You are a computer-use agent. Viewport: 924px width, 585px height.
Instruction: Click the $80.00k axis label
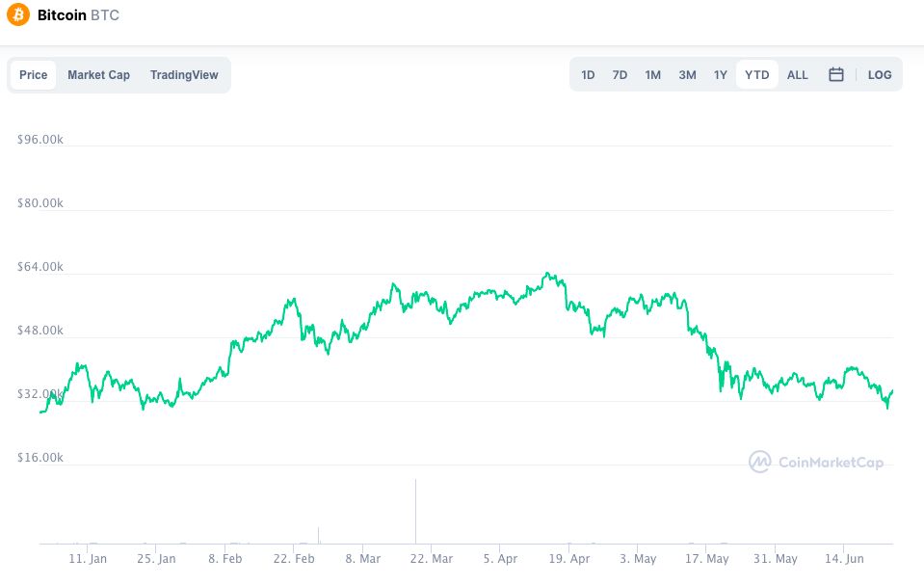(x=40, y=203)
